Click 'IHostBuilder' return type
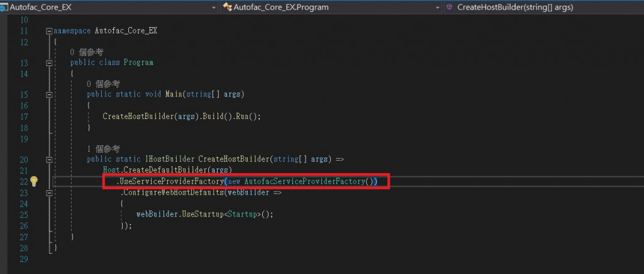The width and height of the screenshot is (644, 274). point(169,159)
